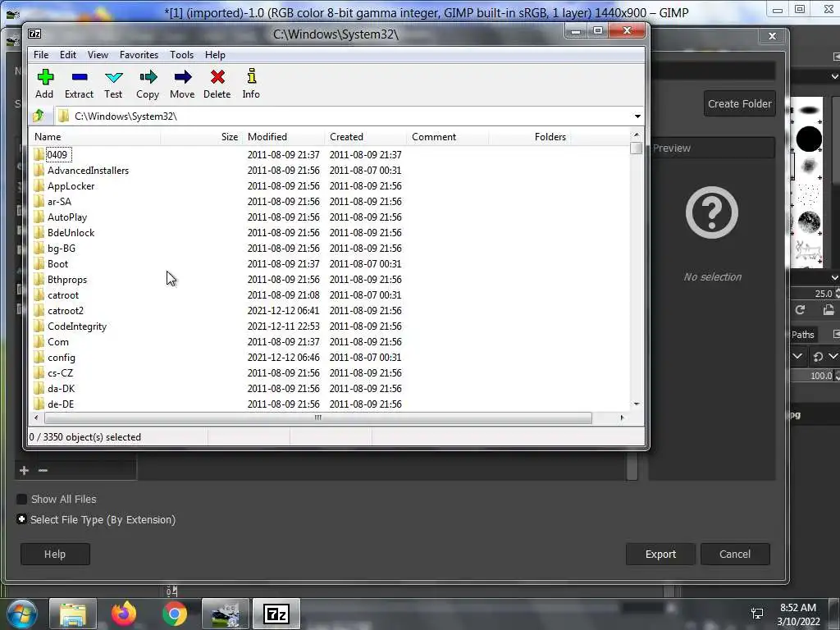
Task: Click the refresh brushes icon in GIMP
Action: click(x=800, y=309)
